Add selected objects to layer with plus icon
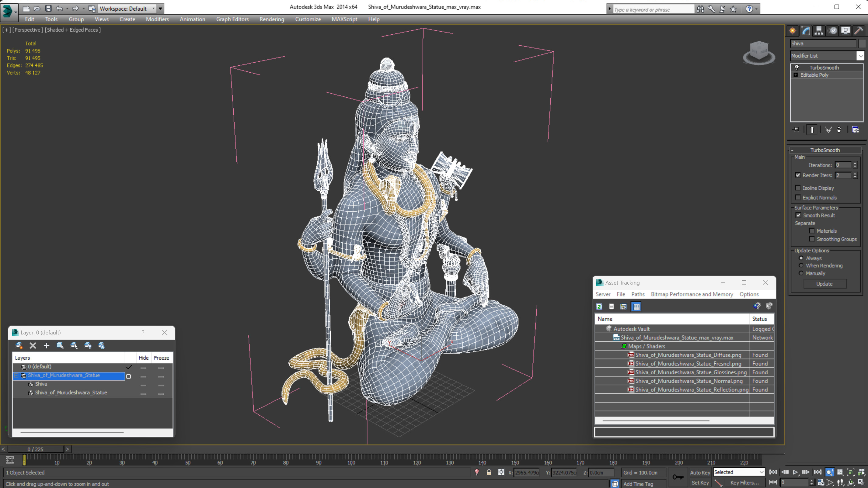868x488 pixels. pyautogui.click(x=47, y=345)
